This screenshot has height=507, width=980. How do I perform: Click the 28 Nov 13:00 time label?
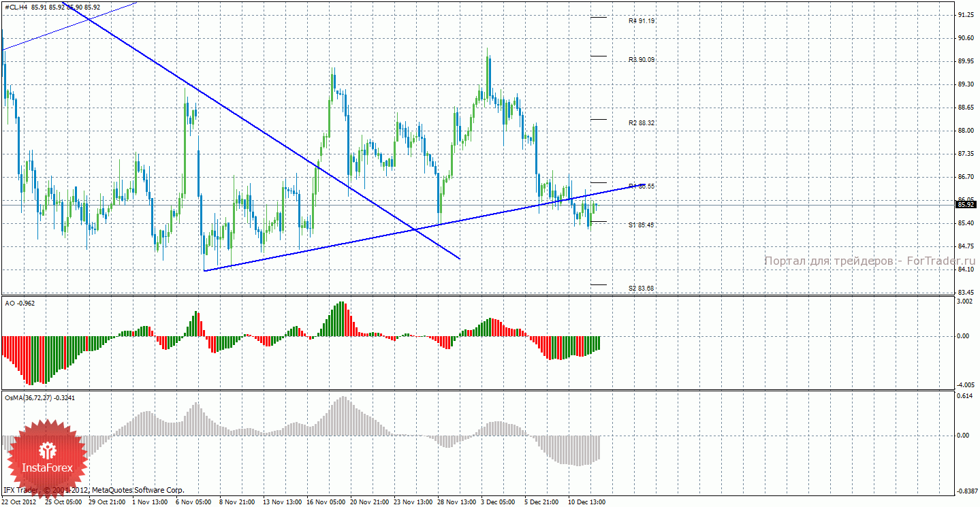[456, 502]
